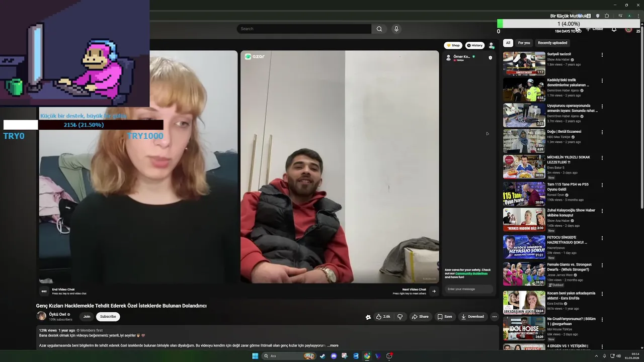Open volume control in system tray
This screenshot has height=362, width=644.
tap(618, 356)
